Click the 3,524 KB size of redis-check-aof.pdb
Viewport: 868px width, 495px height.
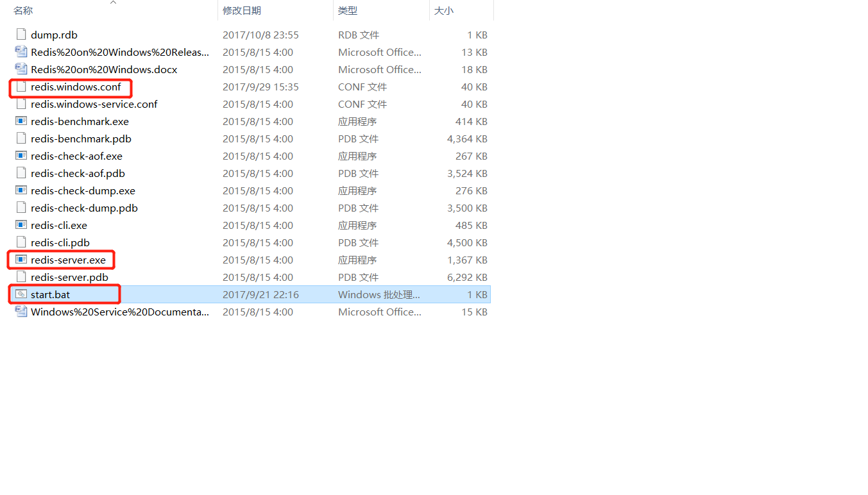click(x=467, y=173)
